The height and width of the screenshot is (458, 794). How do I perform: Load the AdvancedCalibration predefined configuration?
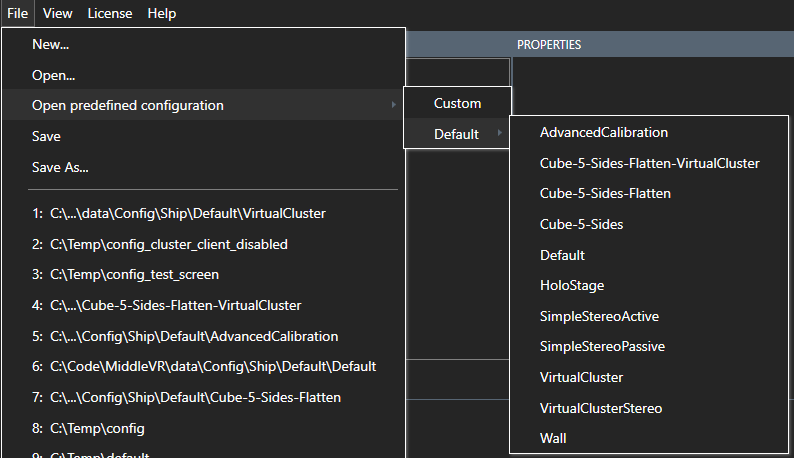tap(603, 132)
